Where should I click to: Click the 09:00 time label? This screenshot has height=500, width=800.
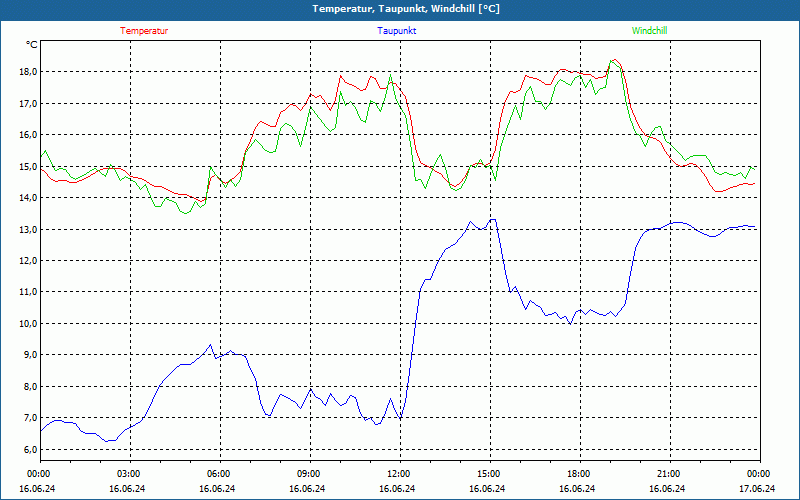coord(309,474)
